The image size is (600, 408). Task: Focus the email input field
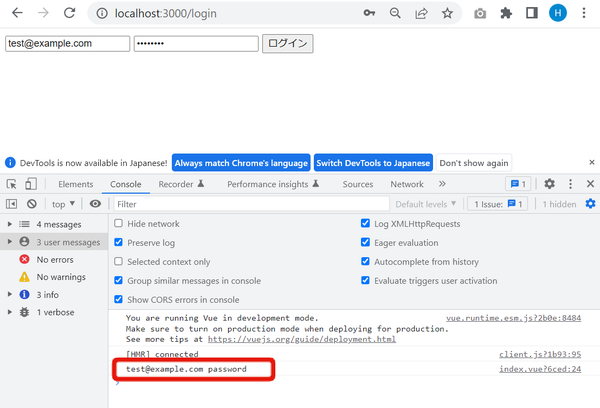coord(67,43)
